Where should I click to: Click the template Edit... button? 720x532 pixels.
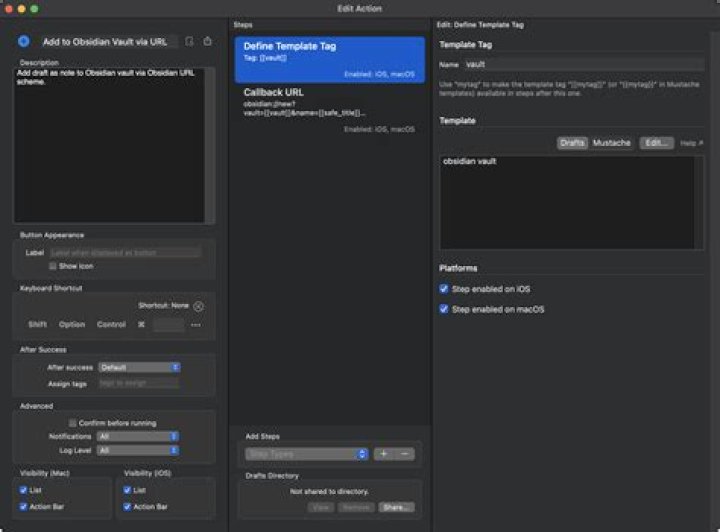[657, 143]
